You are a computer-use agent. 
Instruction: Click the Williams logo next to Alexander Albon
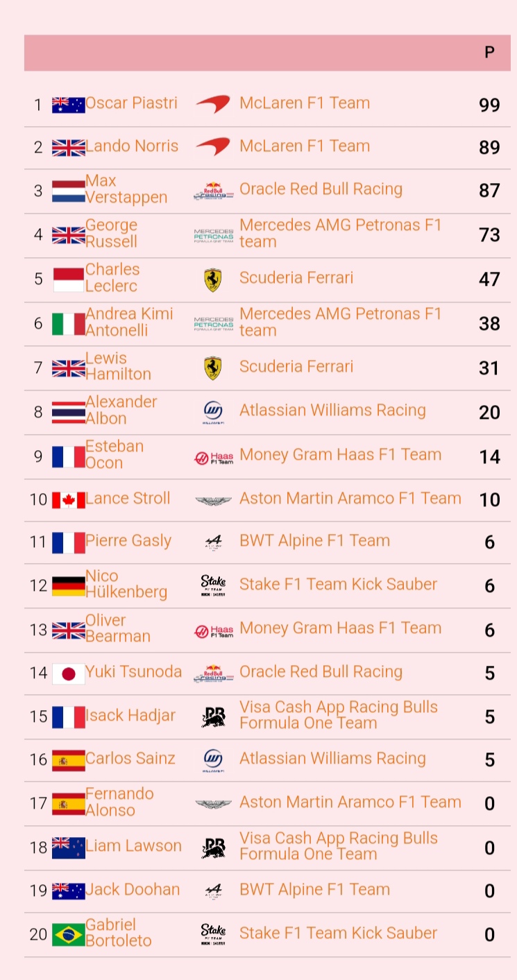[x=213, y=412]
